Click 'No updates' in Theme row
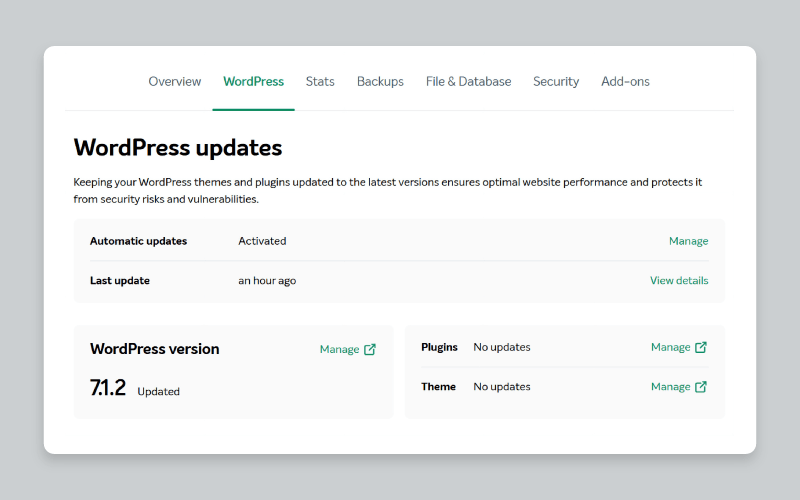800x500 pixels. (502, 387)
